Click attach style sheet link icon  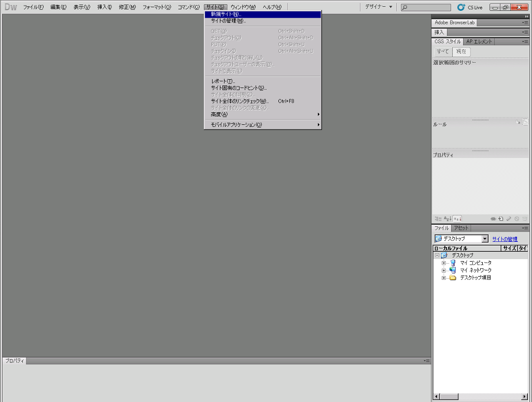tap(493, 219)
